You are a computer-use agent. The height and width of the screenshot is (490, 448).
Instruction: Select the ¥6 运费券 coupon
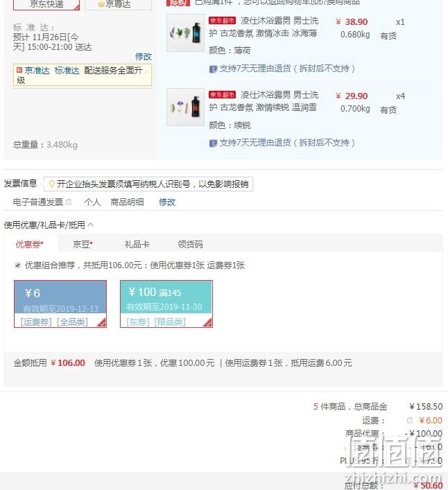pyautogui.click(x=60, y=304)
